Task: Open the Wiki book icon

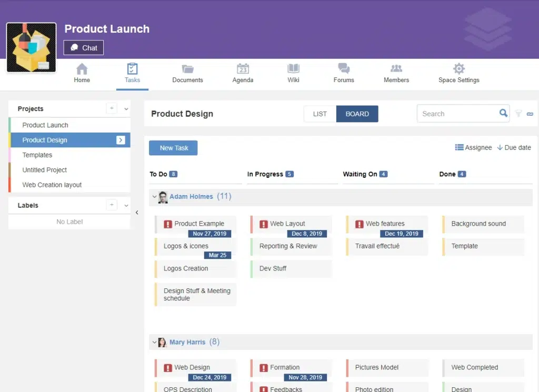Action: pyautogui.click(x=293, y=69)
